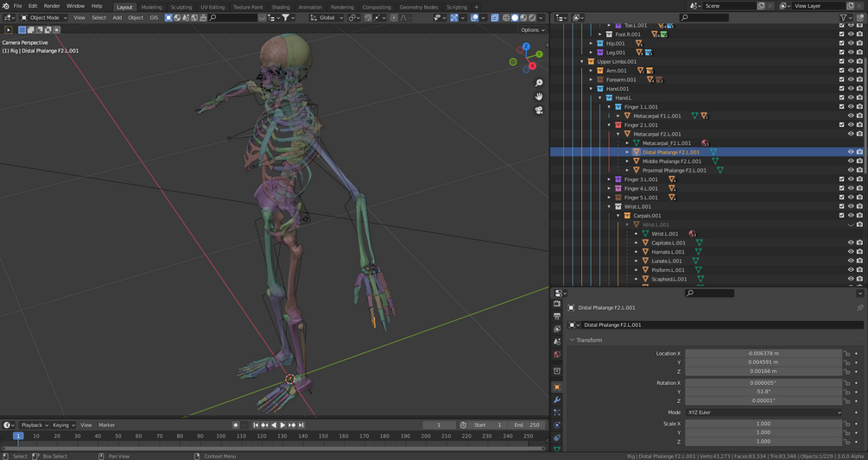The image size is (868, 460).
Task: Hide Distal Phalange F2.L.001 with eye icon
Action: point(850,152)
